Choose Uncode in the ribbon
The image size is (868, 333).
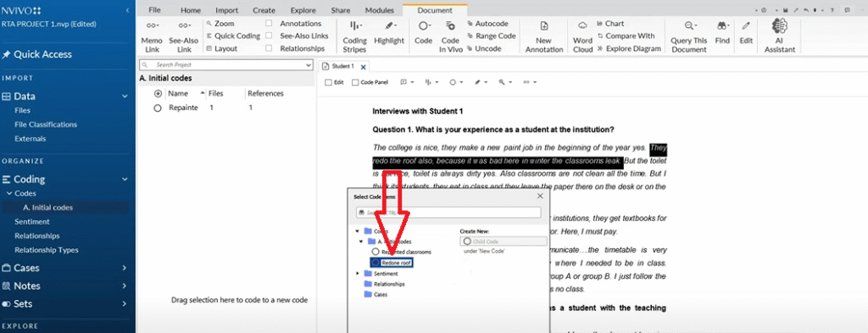[484, 48]
